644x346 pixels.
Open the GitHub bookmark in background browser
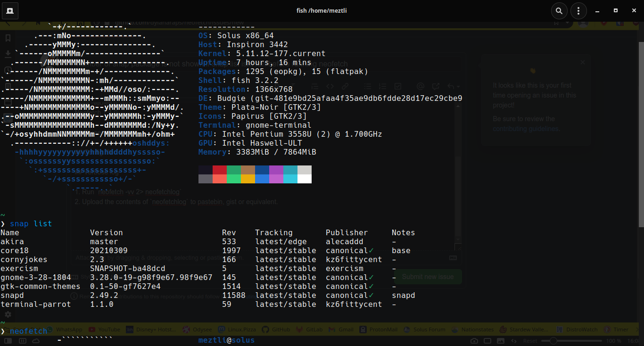pyautogui.click(x=276, y=330)
